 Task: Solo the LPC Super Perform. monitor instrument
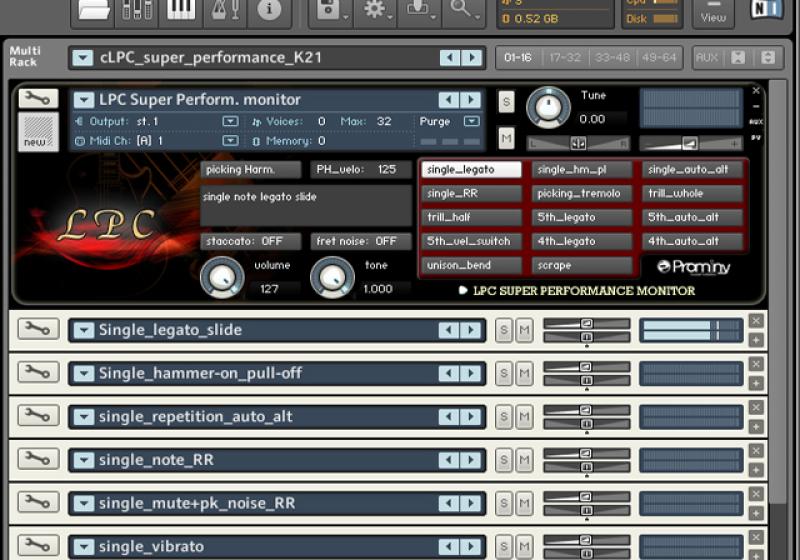tap(506, 101)
